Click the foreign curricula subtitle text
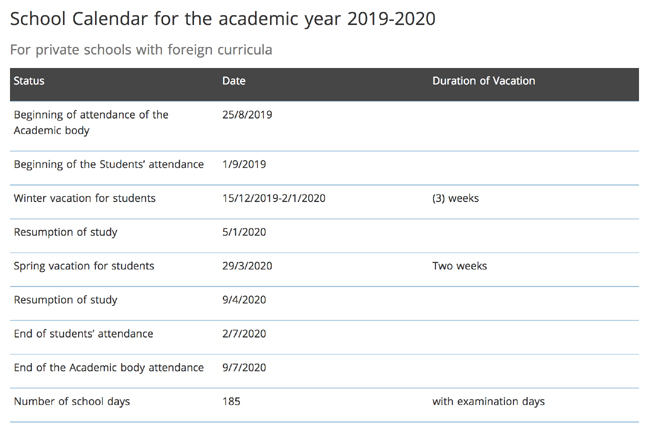Image resolution: width=650 pixels, height=432 pixels. point(141,50)
